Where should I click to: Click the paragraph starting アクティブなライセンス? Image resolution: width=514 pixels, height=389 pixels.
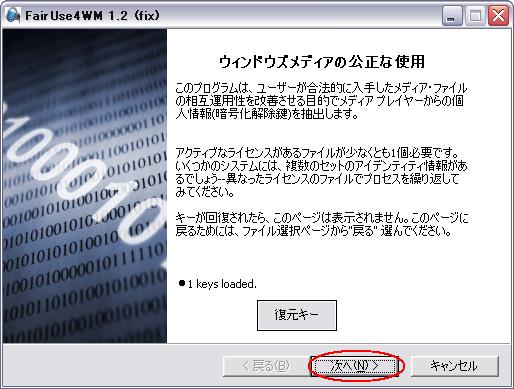tap(321, 173)
